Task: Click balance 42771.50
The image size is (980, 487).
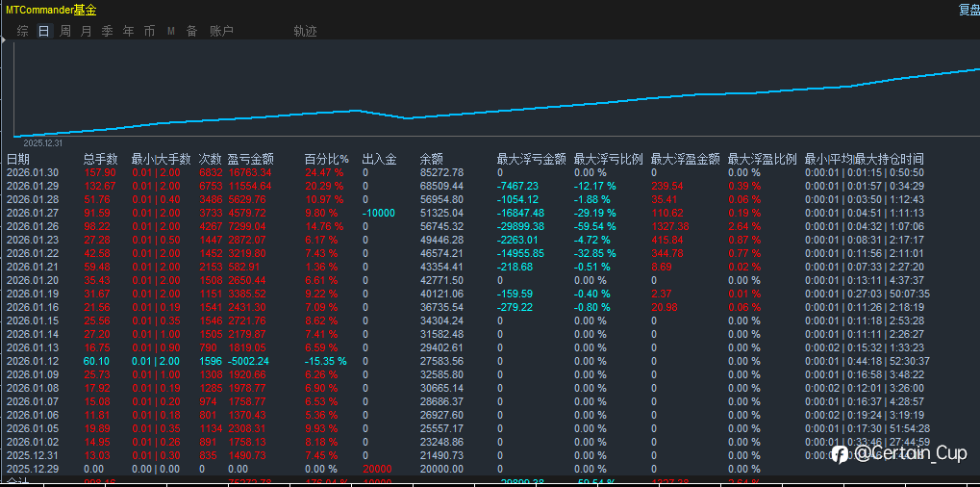Action: coord(441,281)
